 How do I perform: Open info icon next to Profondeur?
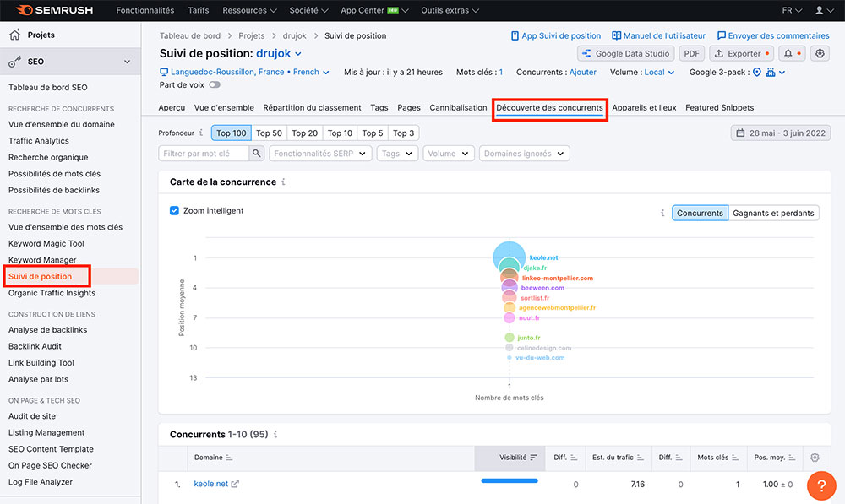click(201, 133)
